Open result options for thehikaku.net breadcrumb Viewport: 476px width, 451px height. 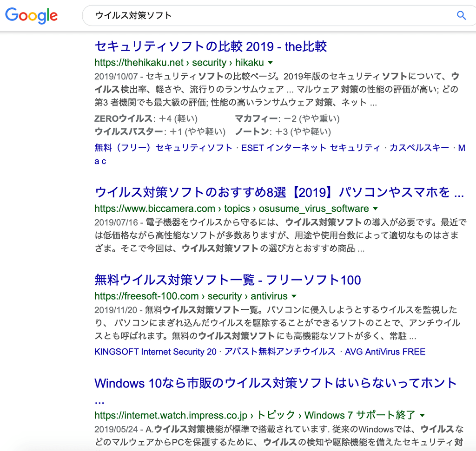click(x=271, y=63)
